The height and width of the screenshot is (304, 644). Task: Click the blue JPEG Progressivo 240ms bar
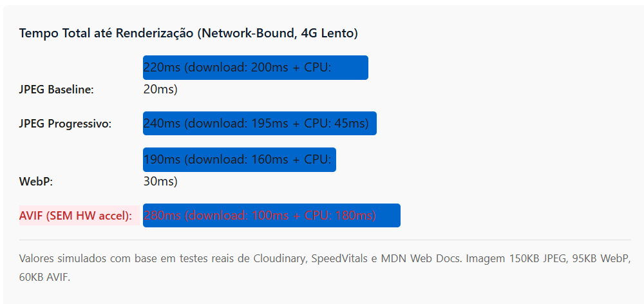[260, 124]
